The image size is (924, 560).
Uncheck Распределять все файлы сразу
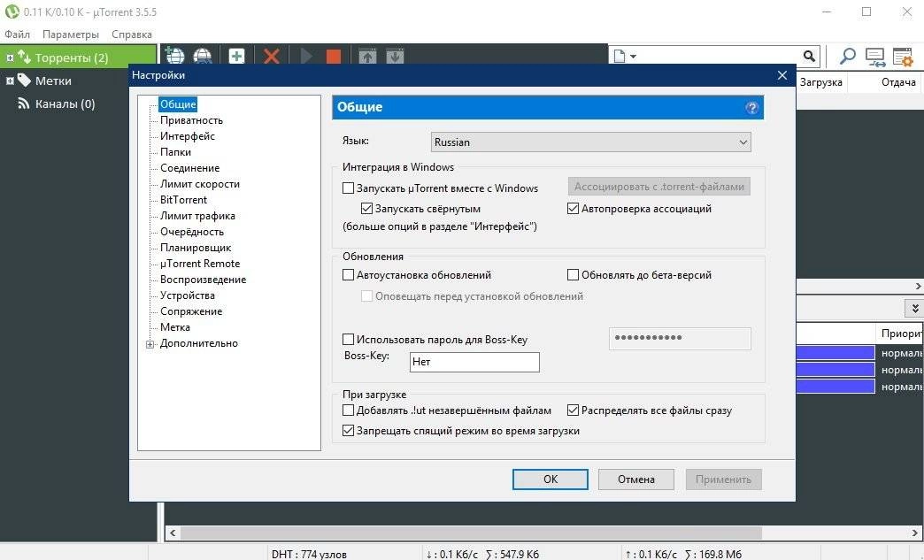pyautogui.click(x=573, y=410)
